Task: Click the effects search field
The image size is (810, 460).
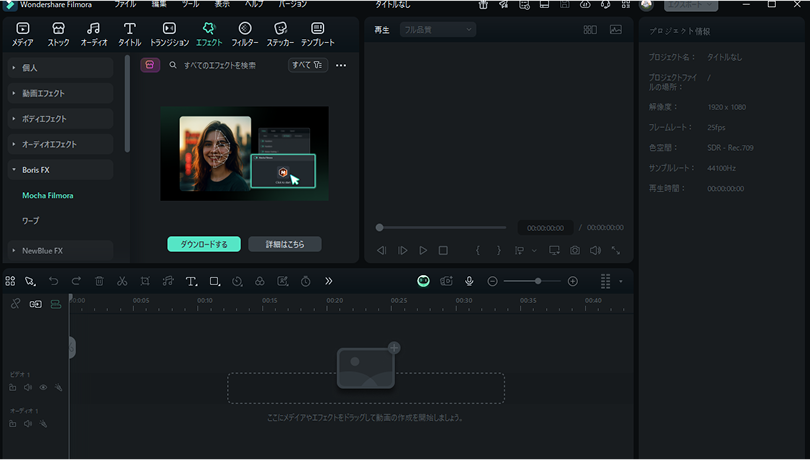Action: tap(220, 65)
